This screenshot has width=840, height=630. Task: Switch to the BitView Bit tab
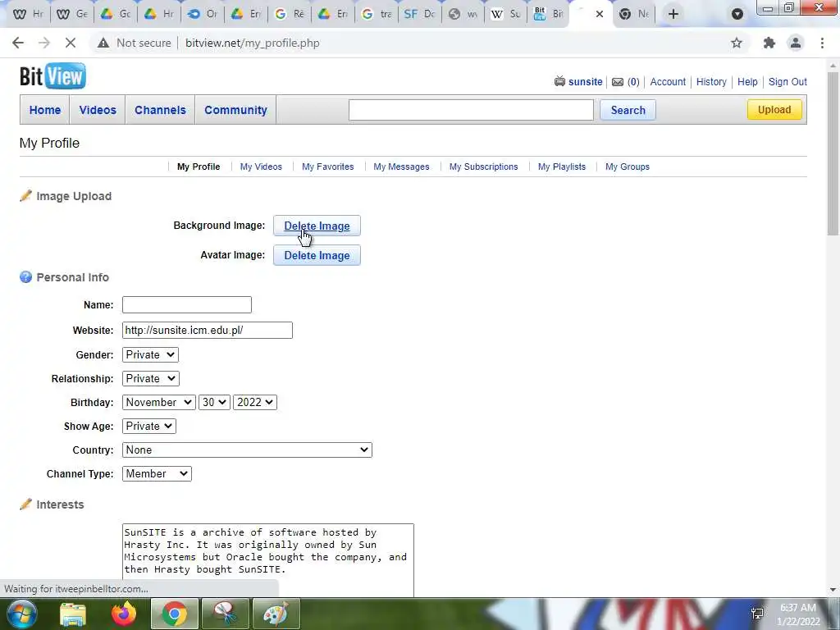pyautogui.click(x=549, y=14)
